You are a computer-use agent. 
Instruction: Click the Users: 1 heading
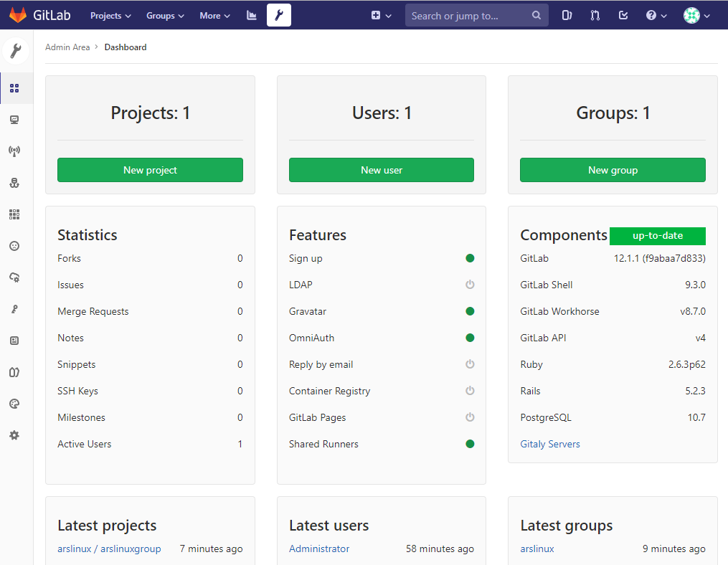(x=382, y=113)
